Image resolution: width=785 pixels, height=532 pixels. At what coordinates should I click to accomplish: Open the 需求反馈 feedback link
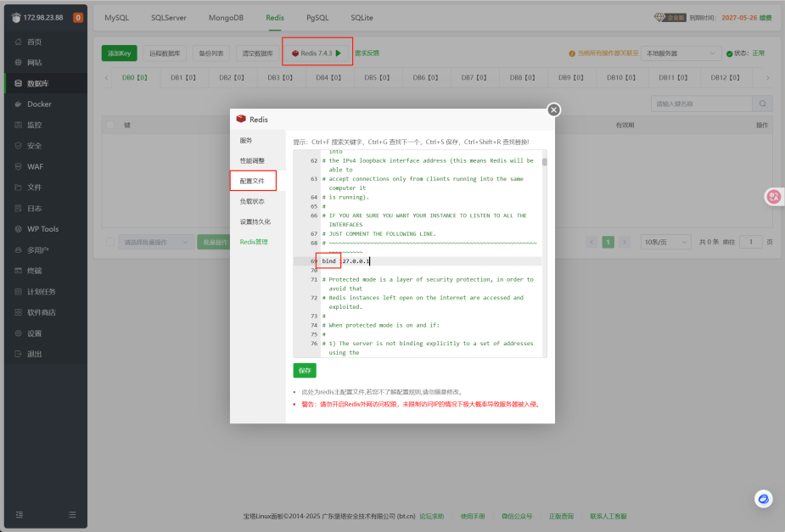click(367, 53)
